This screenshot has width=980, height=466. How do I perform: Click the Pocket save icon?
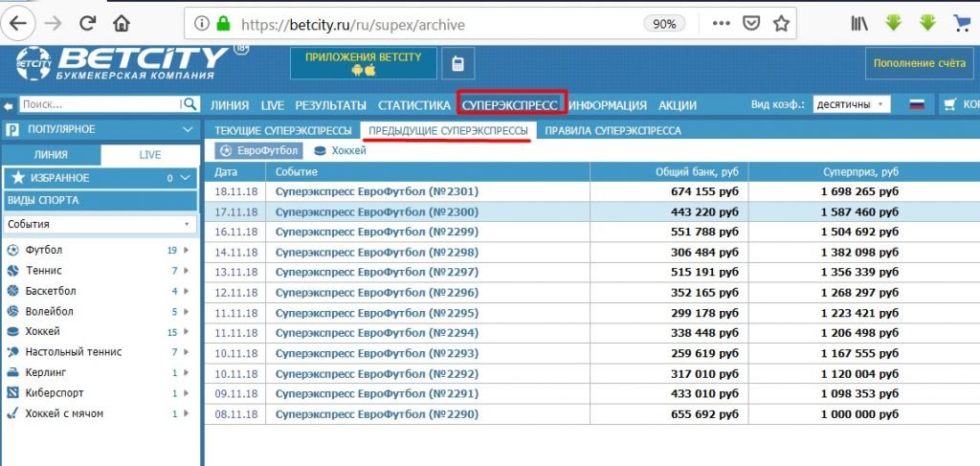click(750, 24)
